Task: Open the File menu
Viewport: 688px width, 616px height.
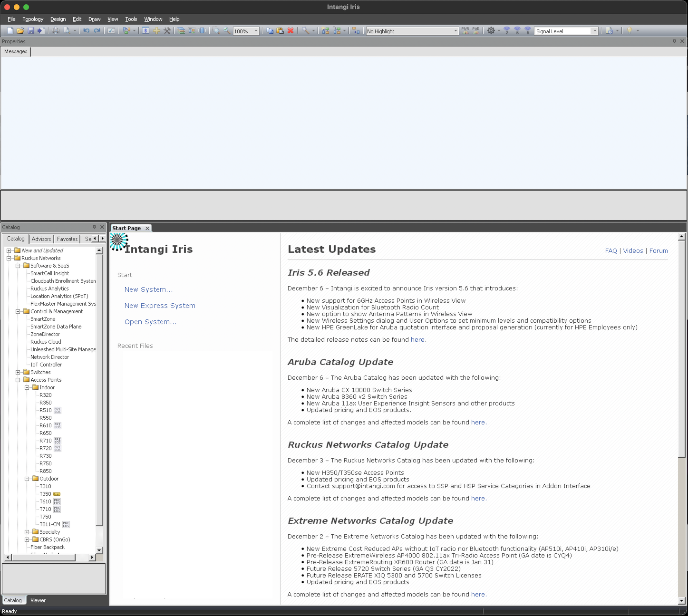Action: tap(11, 19)
